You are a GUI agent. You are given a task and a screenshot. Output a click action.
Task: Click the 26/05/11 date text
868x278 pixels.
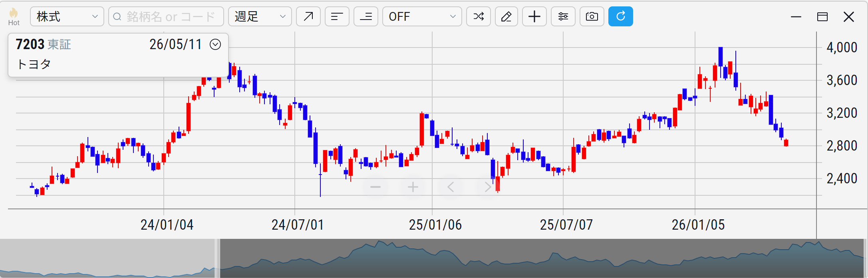(176, 44)
